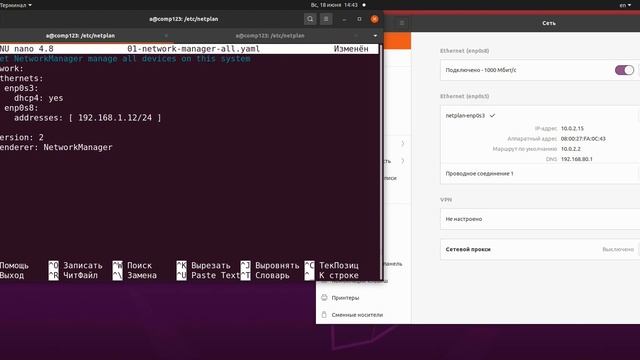
Task: Click the 01-network-manager-all.yaml file name
Action: click(x=193, y=49)
